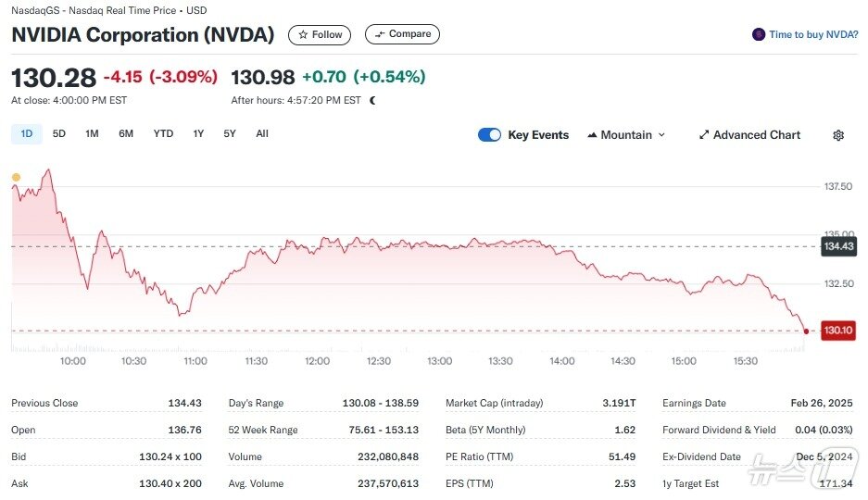This screenshot has height=500, width=868.
Task: Select the 1D time range tab
Action: click(x=26, y=134)
